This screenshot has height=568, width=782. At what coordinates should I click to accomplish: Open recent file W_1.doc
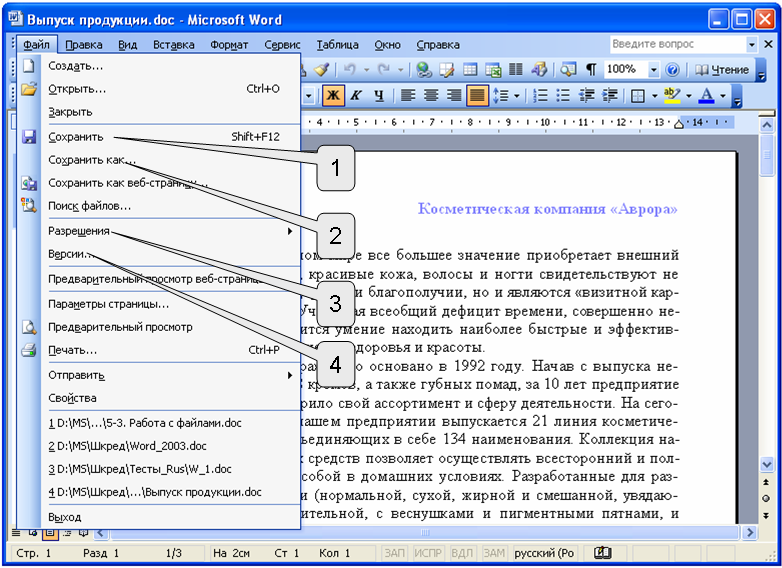click(x=159, y=469)
